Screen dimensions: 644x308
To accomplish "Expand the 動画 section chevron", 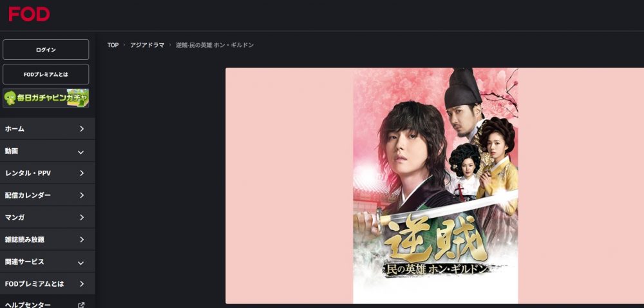I will click(81, 152).
